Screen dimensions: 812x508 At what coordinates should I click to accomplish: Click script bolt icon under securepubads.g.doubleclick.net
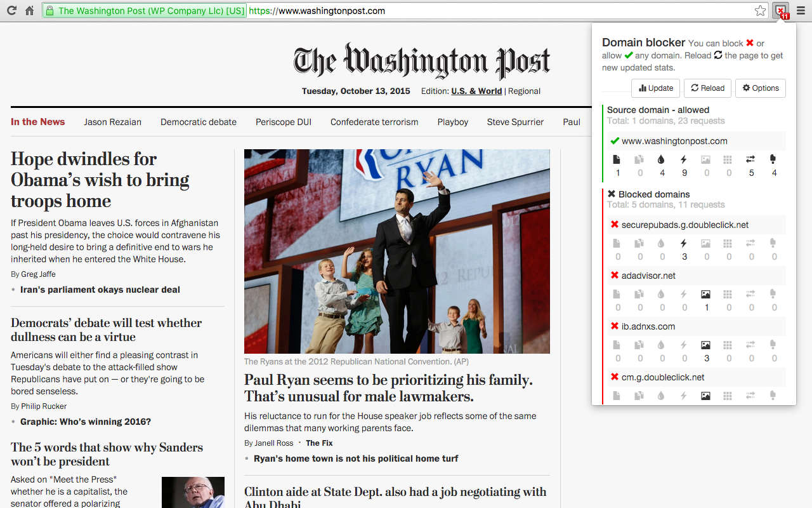coord(684,243)
